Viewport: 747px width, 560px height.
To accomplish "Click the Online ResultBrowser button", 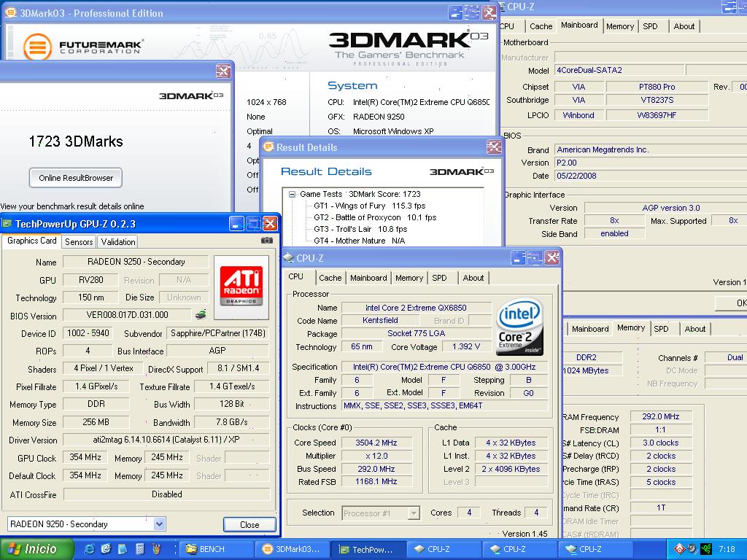I will pyautogui.click(x=76, y=178).
